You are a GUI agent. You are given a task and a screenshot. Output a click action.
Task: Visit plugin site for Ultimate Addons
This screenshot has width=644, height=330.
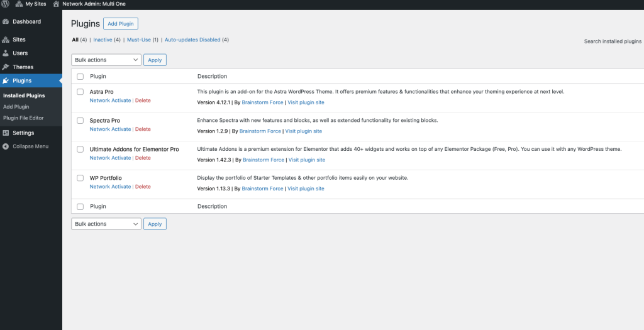tap(307, 160)
